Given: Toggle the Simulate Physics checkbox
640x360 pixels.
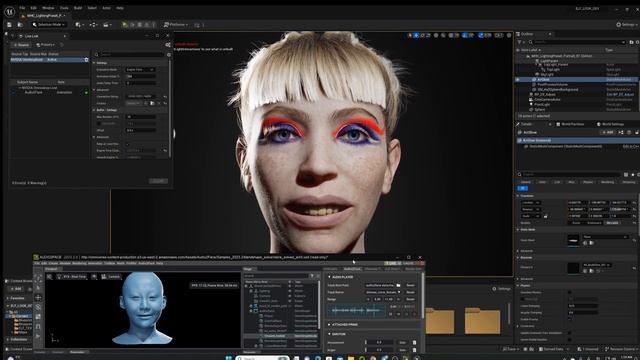Looking at the screenshot, I should (570, 292).
